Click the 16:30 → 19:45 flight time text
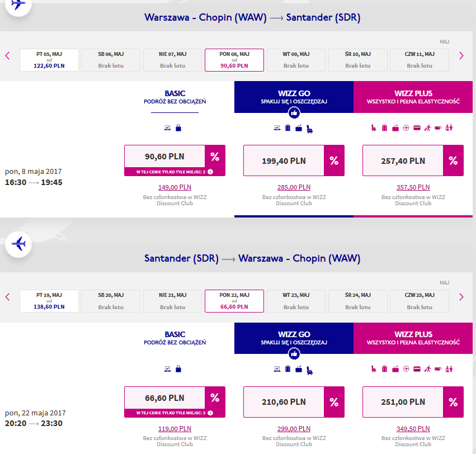Image resolution: width=476 pixels, height=454 pixels. pos(34,182)
